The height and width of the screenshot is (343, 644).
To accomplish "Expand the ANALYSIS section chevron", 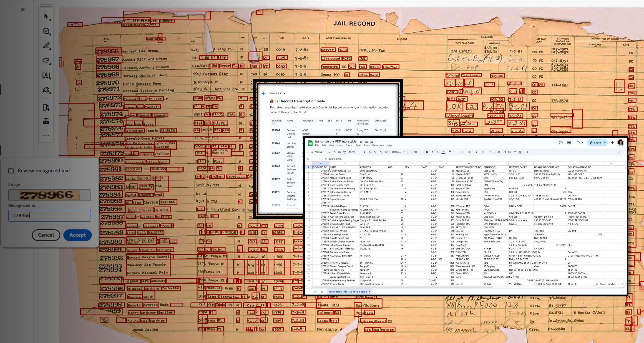I will pos(284,93).
